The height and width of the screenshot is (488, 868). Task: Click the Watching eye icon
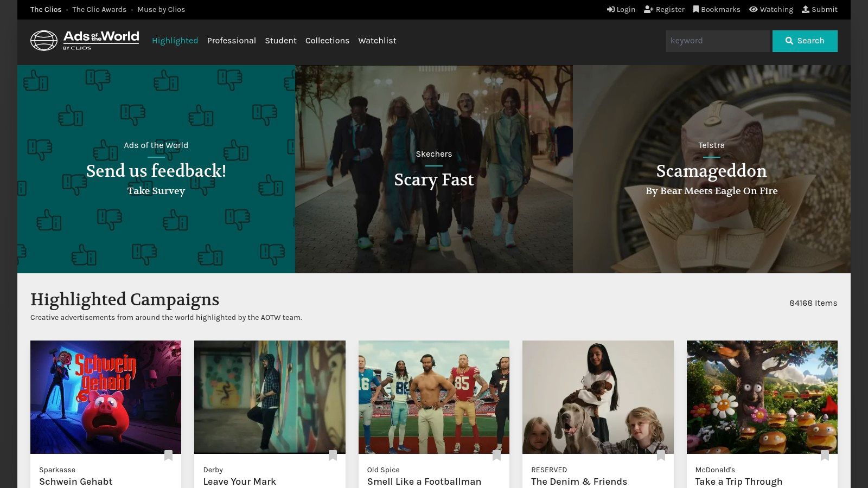pos(753,9)
